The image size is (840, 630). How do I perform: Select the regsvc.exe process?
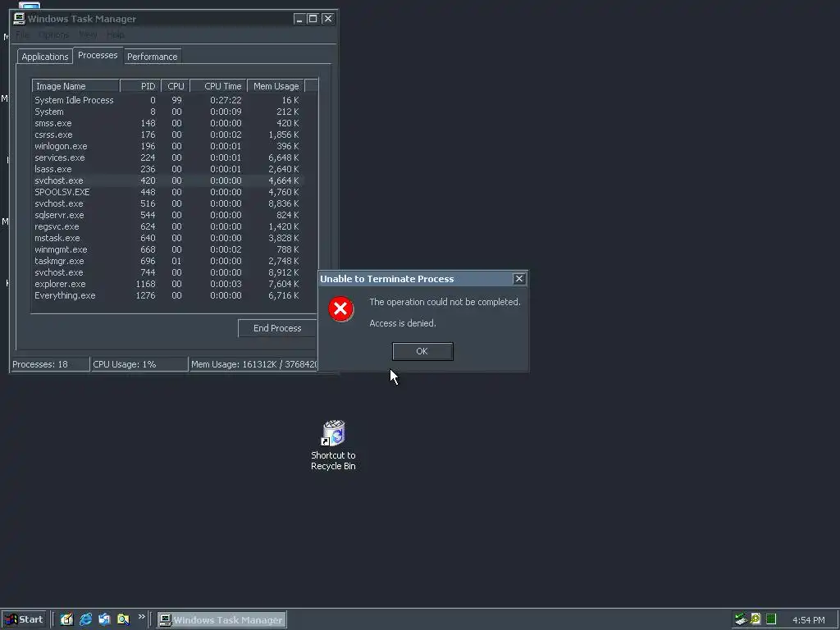tap(168, 226)
